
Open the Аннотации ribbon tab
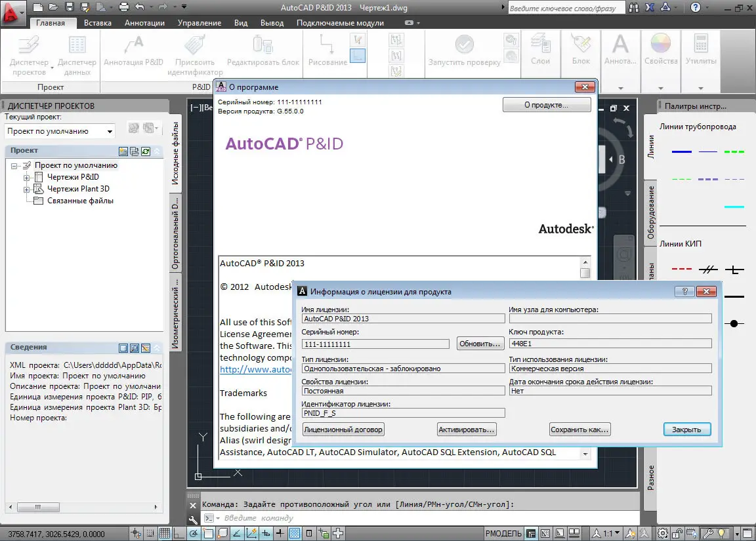click(x=144, y=23)
